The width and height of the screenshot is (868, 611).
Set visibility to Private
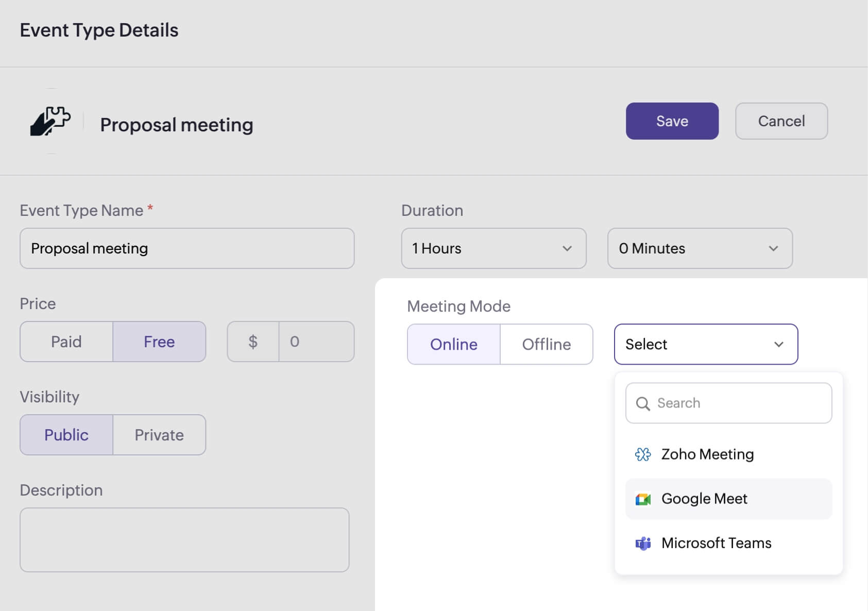point(159,435)
